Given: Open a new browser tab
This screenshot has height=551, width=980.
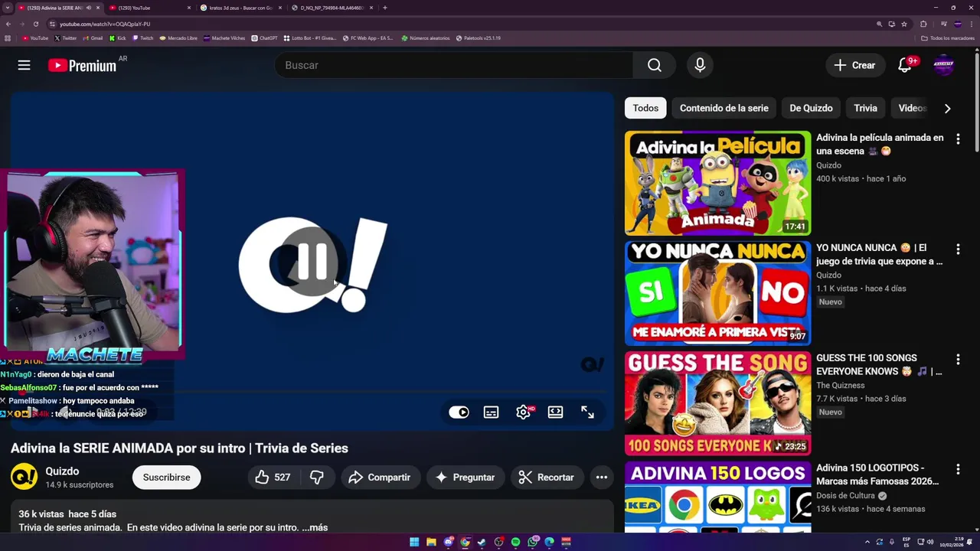Looking at the screenshot, I should (x=384, y=8).
